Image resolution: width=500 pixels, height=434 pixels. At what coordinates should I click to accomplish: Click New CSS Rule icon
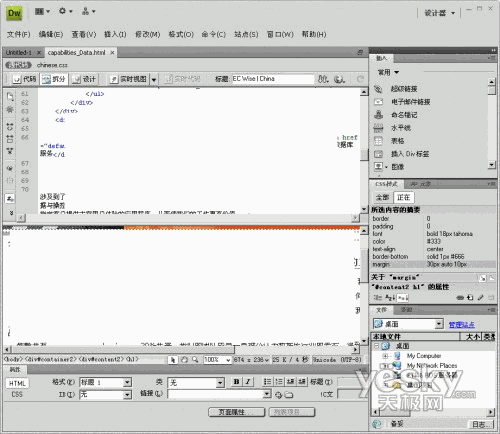point(470,298)
